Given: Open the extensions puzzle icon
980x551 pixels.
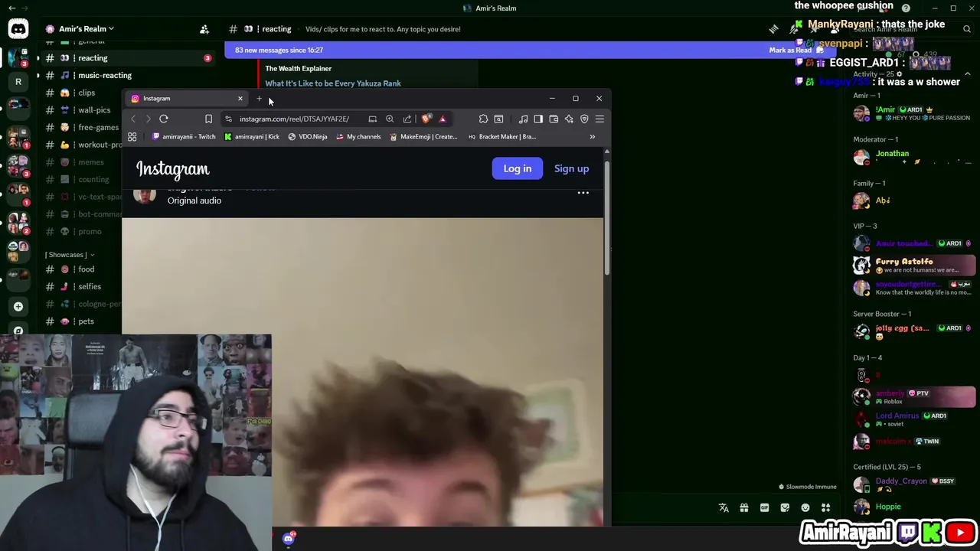Looking at the screenshot, I should (483, 119).
